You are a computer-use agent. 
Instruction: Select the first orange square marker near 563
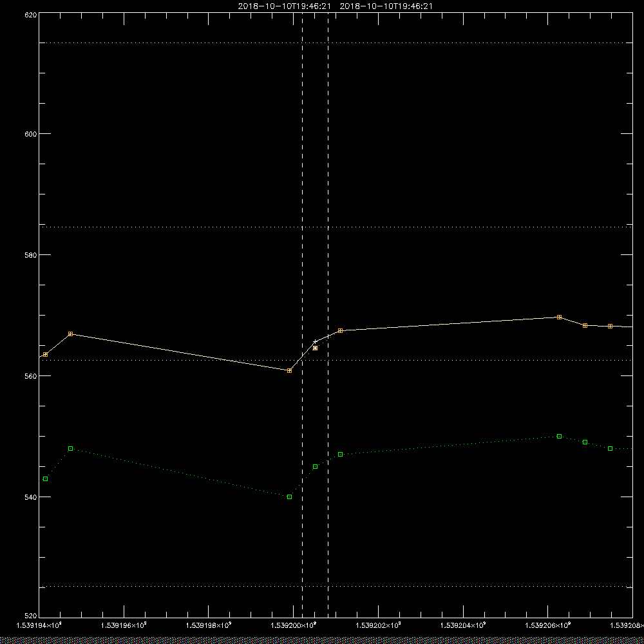[x=45, y=354]
